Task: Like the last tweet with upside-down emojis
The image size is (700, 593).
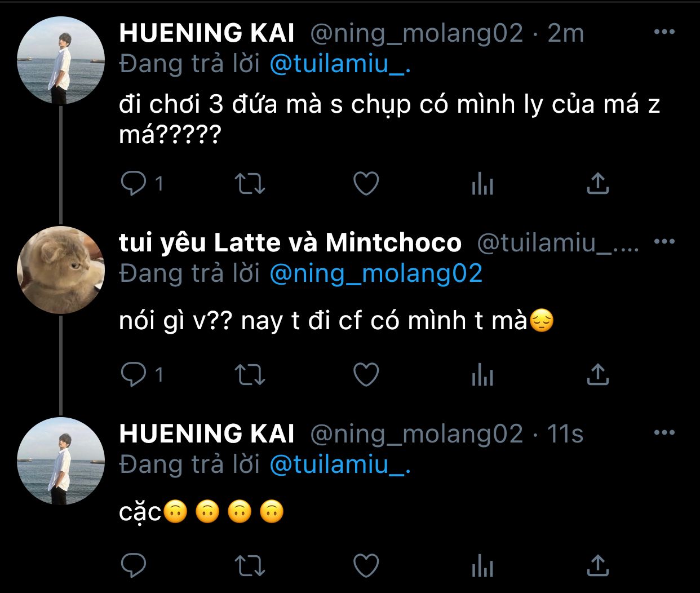Action: coord(366,566)
